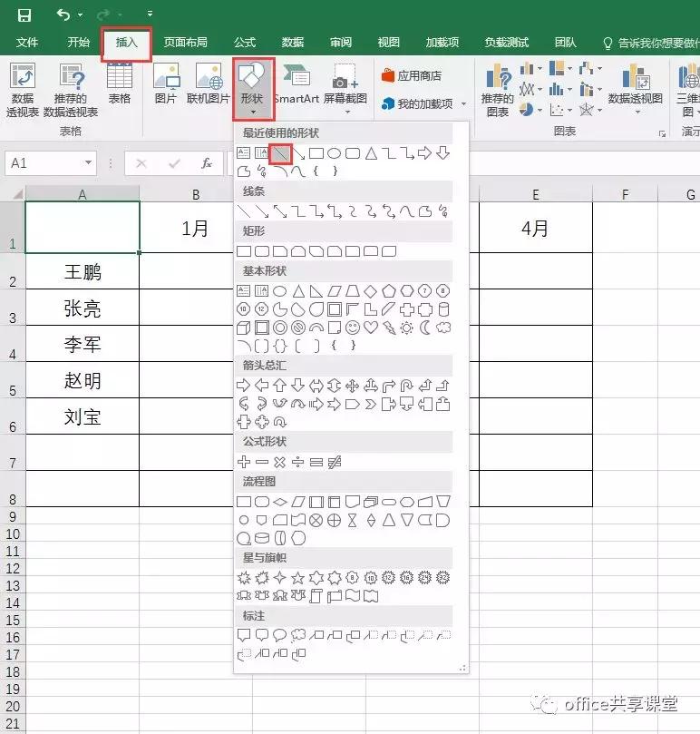Expand PivotChart (数据透视图) dropdown
This screenshot has height=734, width=700.
click(637, 113)
